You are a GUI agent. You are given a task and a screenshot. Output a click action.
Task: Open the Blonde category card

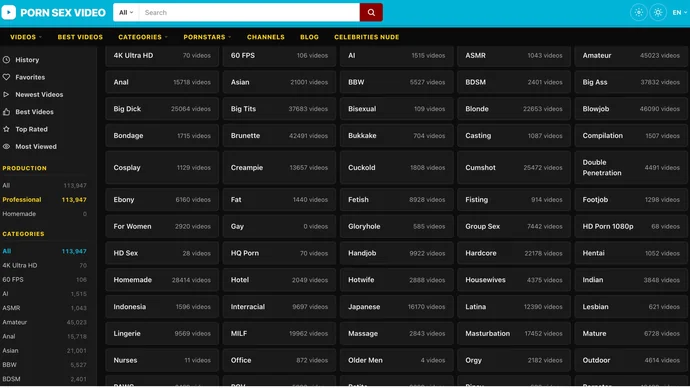coord(514,109)
